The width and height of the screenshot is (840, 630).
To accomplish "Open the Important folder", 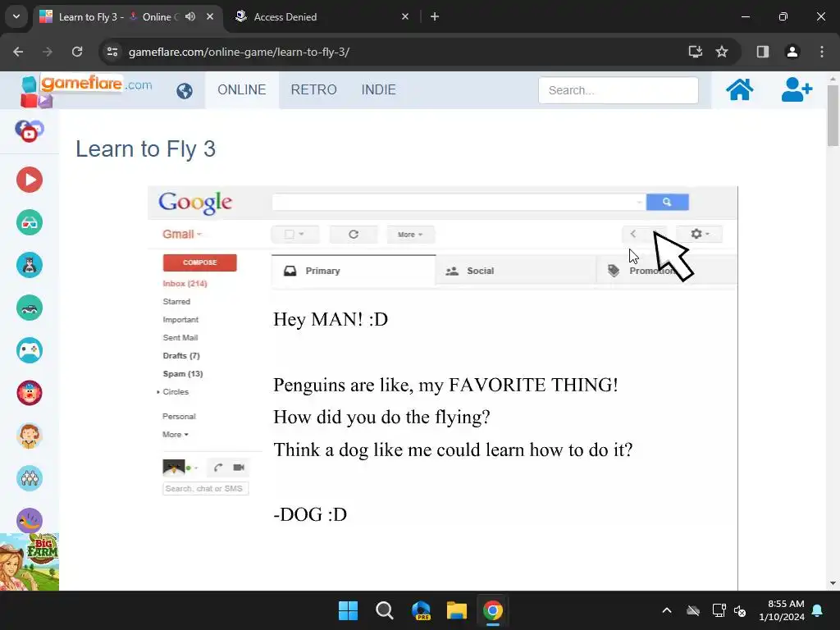I will point(180,320).
